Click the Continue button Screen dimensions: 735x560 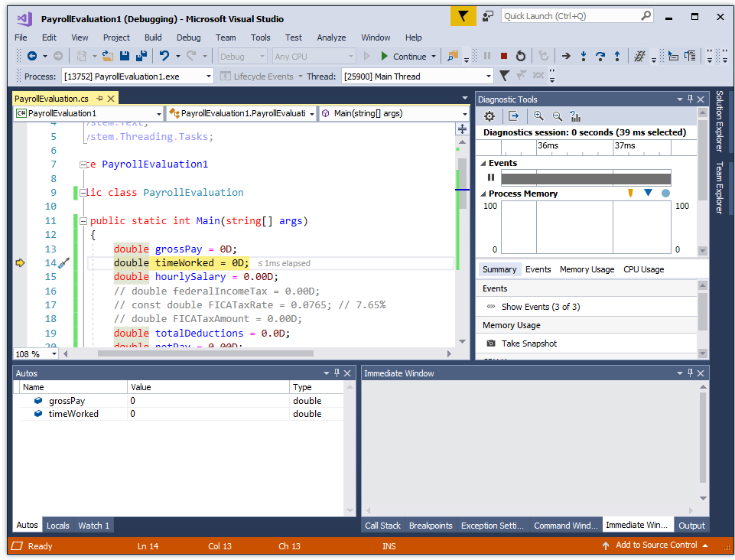pyautogui.click(x=404, y=57)
